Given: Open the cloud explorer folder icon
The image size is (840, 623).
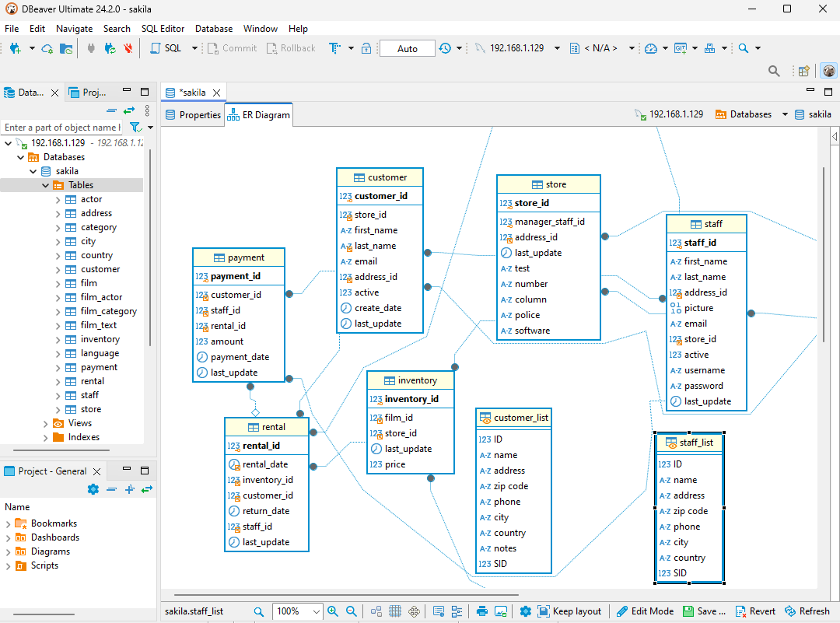Looking at the screenshot, I should (x=66, y=48).
